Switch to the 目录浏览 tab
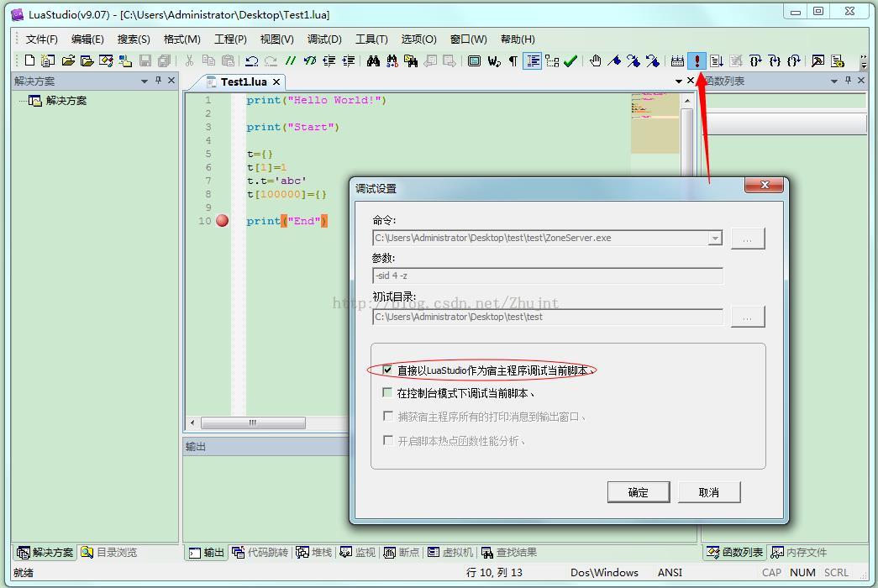 (x=108, y=553)
